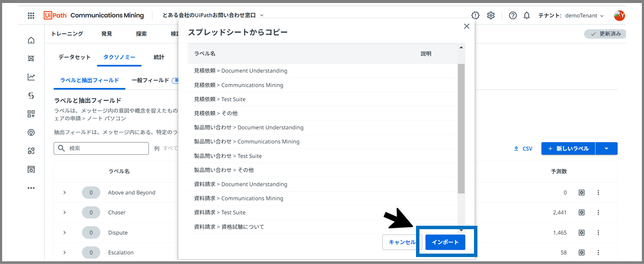Open the app launcher grid icon
644x264 pixels.
tap(31, 15)
